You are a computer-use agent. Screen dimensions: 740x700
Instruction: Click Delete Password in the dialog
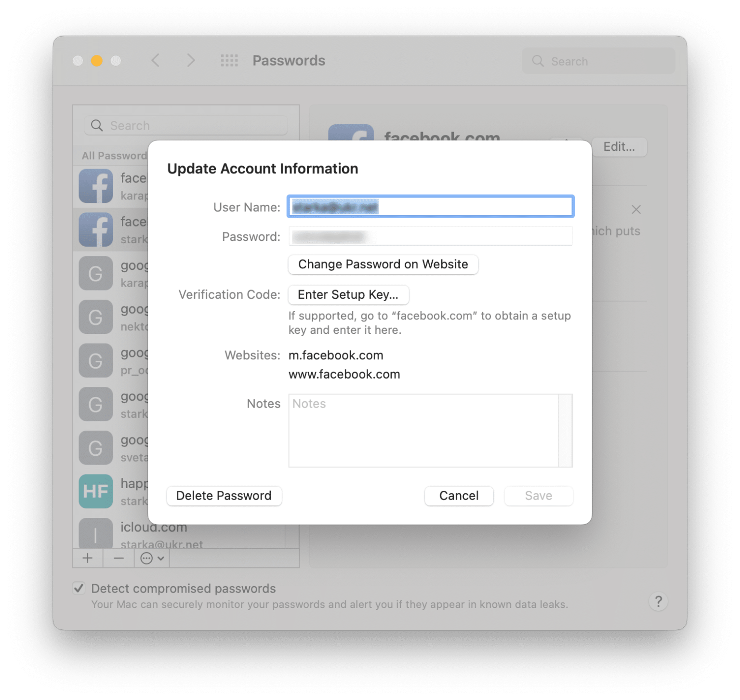pos(224,496)
